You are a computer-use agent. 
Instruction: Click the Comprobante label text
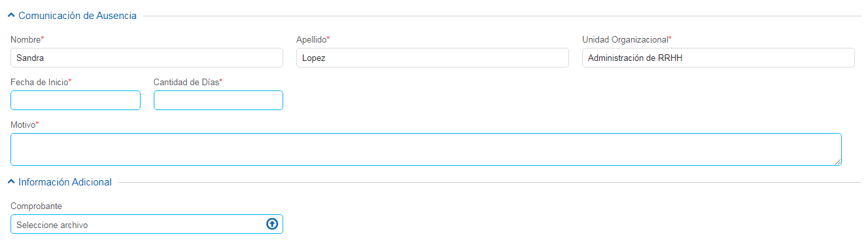[36, 206]
